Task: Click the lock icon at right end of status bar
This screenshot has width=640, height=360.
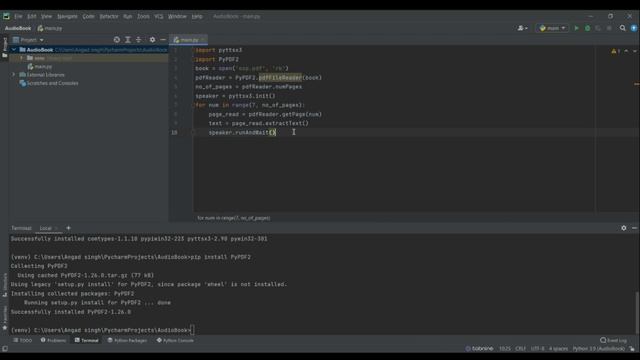Action: pyautogui.click(x=632, y=349)
